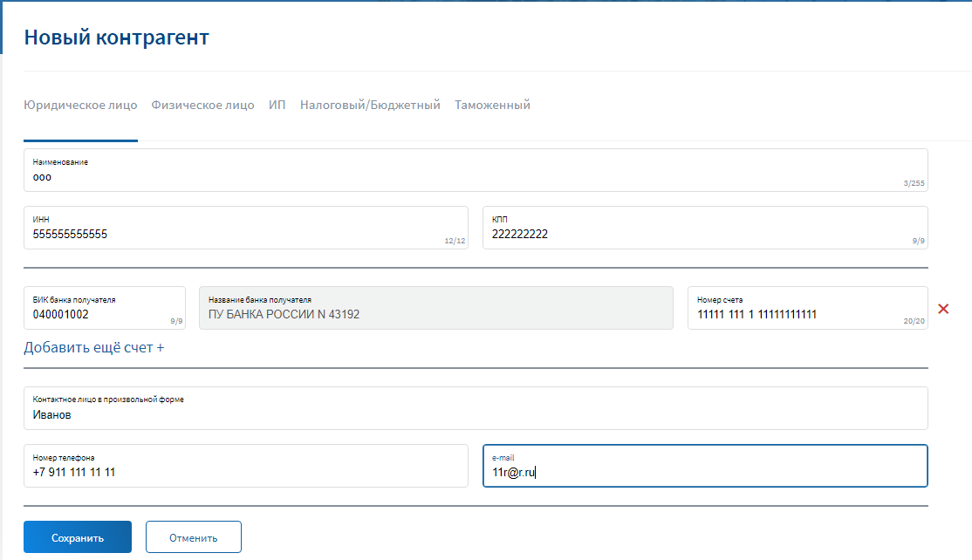
Task: Open the Физическое лицо tab
Action: pyautogui.click(x=202, y=106)
